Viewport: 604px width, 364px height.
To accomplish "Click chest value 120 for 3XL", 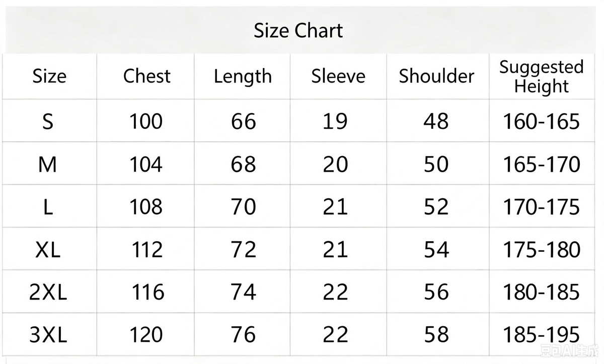I will pos(146,335).
